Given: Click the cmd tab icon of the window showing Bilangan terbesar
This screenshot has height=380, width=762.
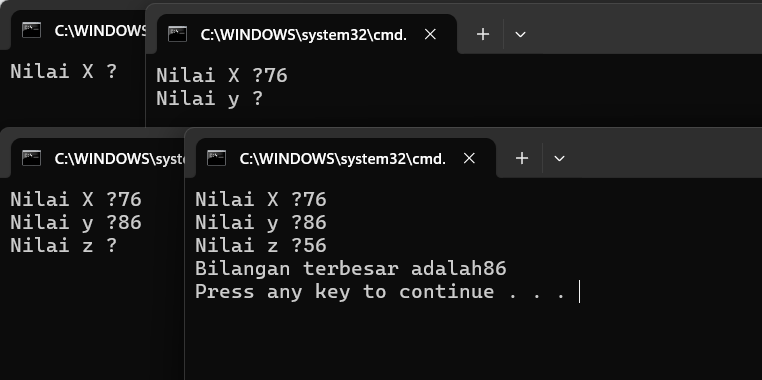Looking at the screenshot, I should point(216,158).
